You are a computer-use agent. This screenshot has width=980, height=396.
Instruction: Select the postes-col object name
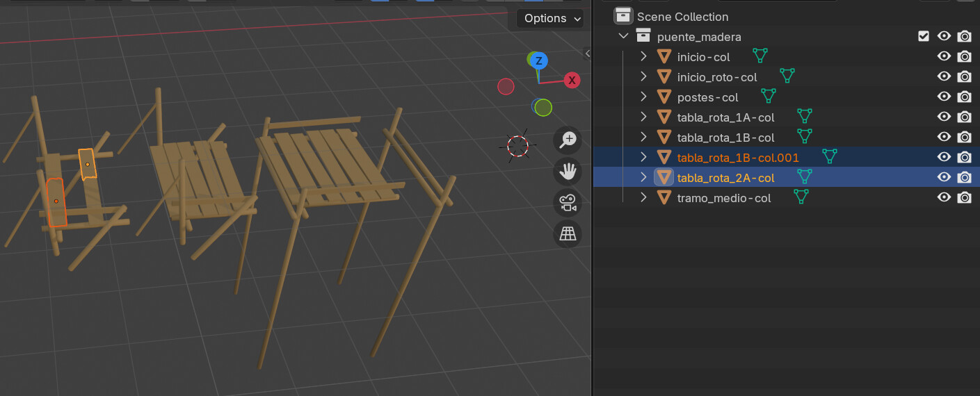tap(707, 97)
